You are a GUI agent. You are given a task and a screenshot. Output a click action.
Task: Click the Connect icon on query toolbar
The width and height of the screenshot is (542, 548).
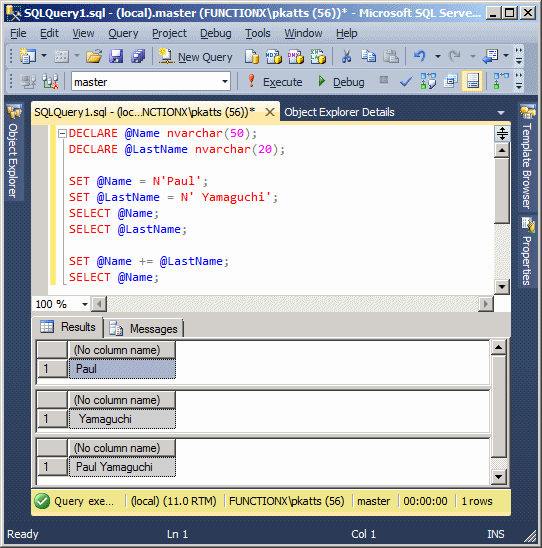point(28,81)
